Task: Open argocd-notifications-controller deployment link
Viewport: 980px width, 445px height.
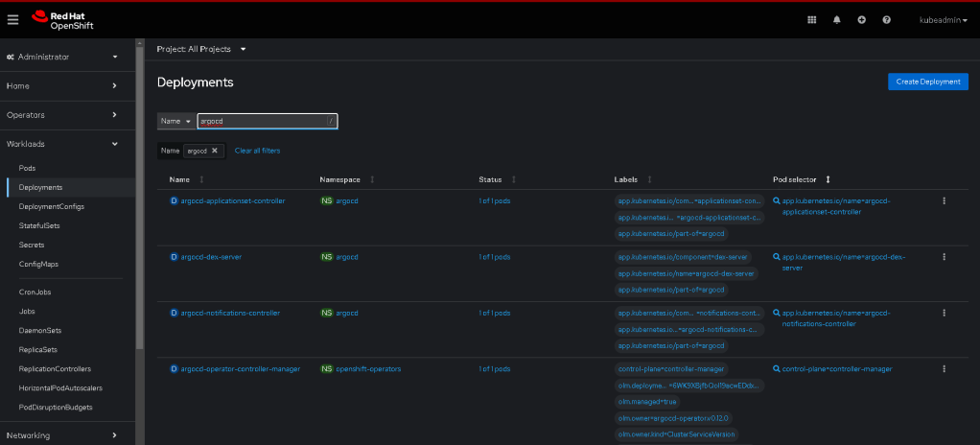Action: (x=230, y=313)
